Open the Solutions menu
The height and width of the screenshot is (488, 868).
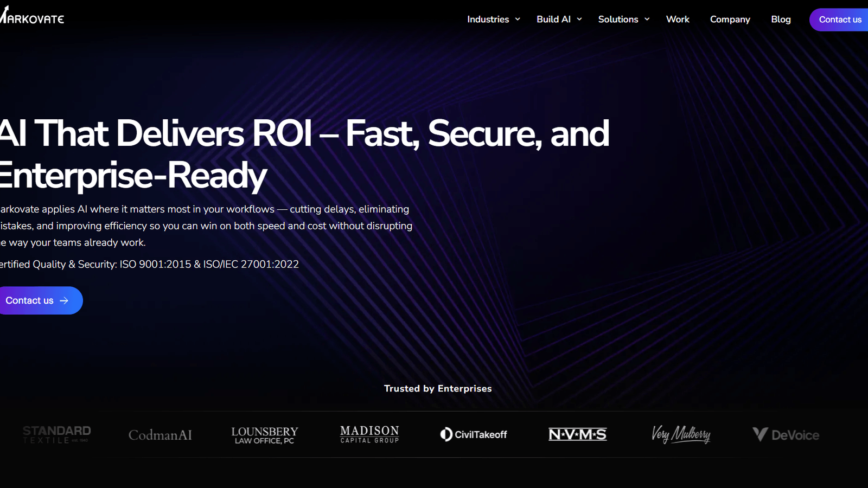[618, 19]
